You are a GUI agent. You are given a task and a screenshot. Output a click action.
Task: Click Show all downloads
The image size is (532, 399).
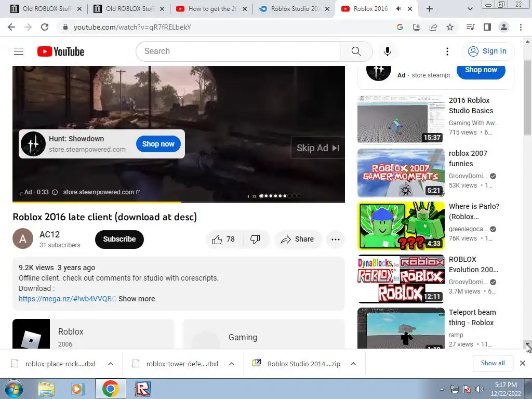tap(493, 363)
